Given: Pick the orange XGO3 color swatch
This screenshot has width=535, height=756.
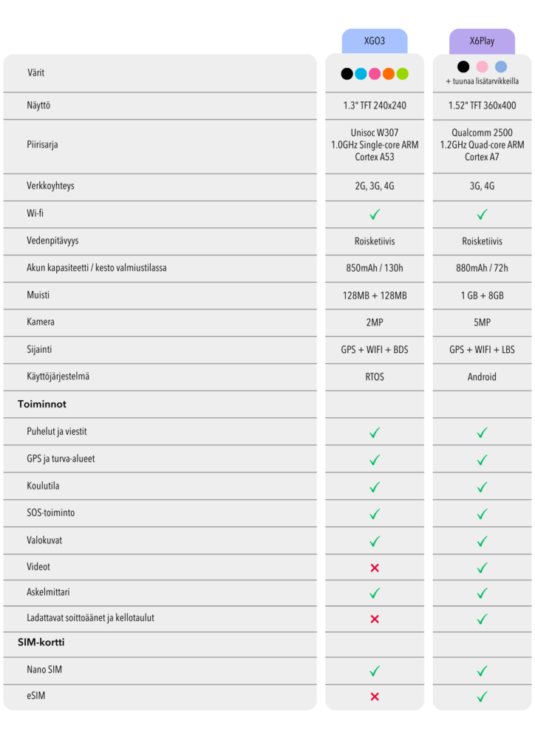Looking at the screenshot, I should 389,74.
